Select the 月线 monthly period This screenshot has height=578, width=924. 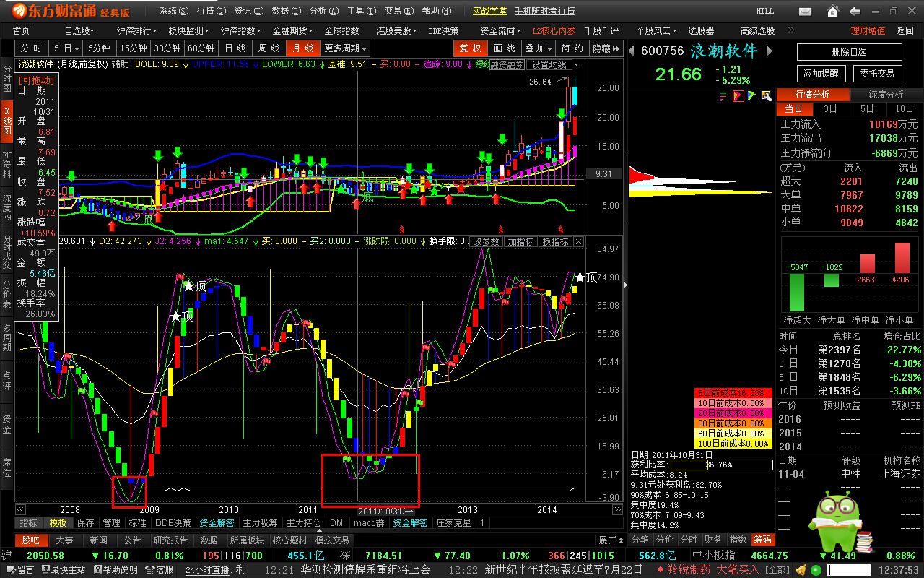302,48
